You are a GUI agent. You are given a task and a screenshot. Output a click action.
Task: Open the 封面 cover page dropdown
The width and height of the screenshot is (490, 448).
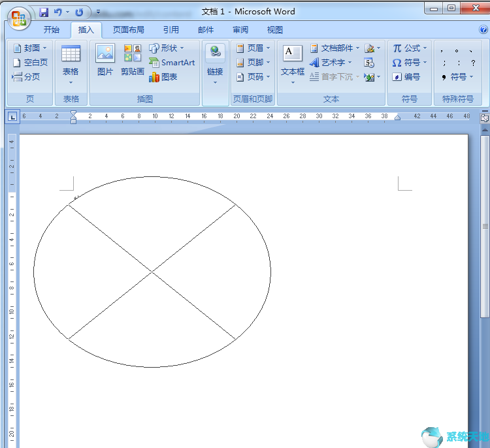click(30, 48)
